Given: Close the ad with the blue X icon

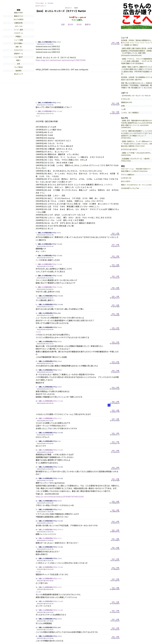Looking at the screenshot, I should tap(109, 405).
